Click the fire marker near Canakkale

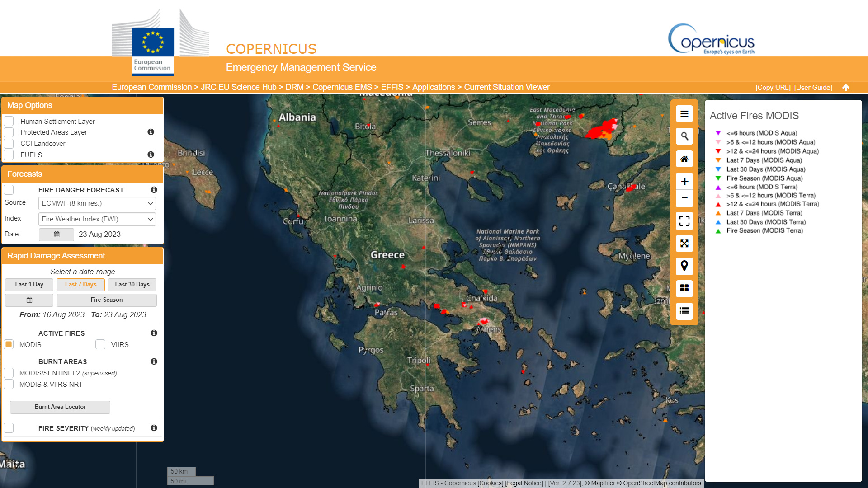pyautogui.click(x=630, y=188)
